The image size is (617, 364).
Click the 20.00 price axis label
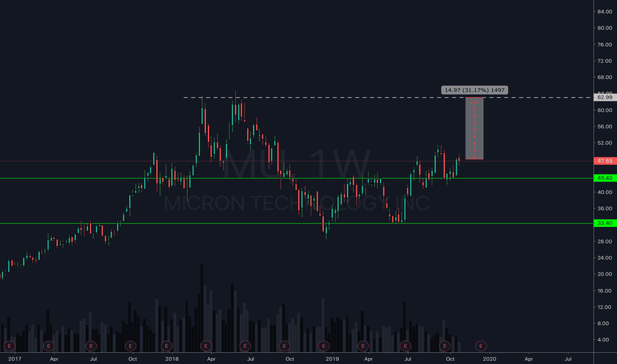coord(605,274)
